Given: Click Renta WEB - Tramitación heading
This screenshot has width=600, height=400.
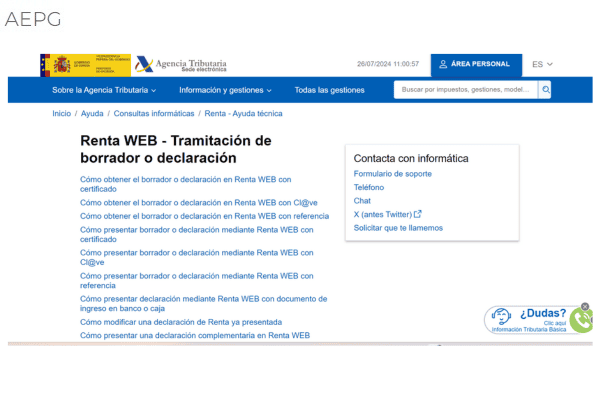Looking at the screenshot, I should pos(176,149).
